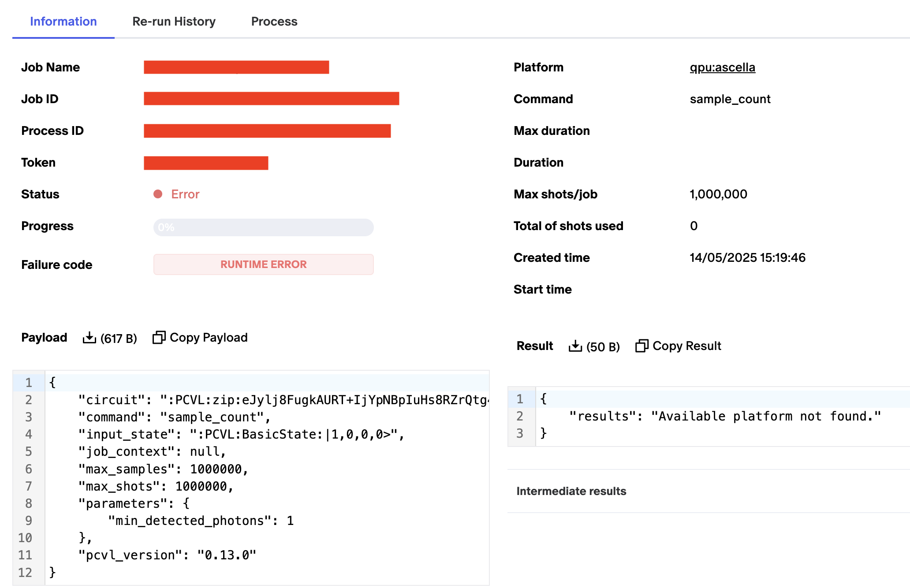
Task: Click the "pcvl_version": "0.13.0" line
Action: 267,555
